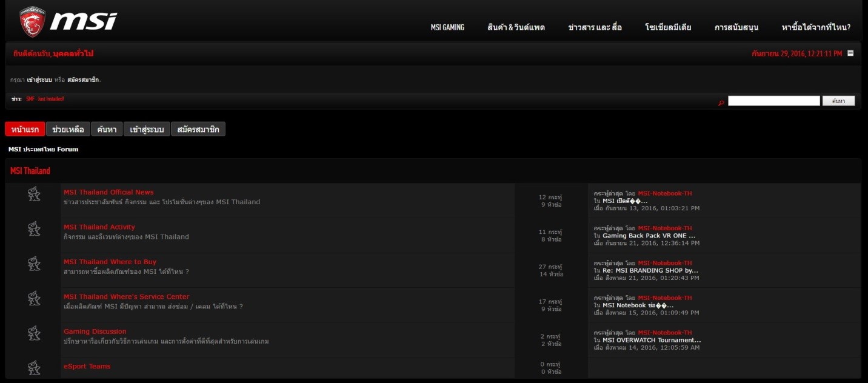868x383 pixels.
Task: Open MSI Thailand Where to Buy board
Action: click(110, 262)
